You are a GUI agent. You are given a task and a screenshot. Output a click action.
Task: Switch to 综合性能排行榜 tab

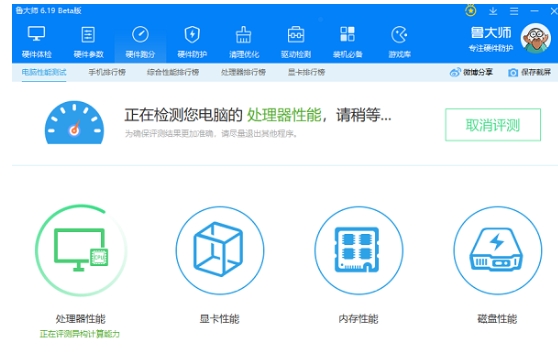[x=173, y=72]
